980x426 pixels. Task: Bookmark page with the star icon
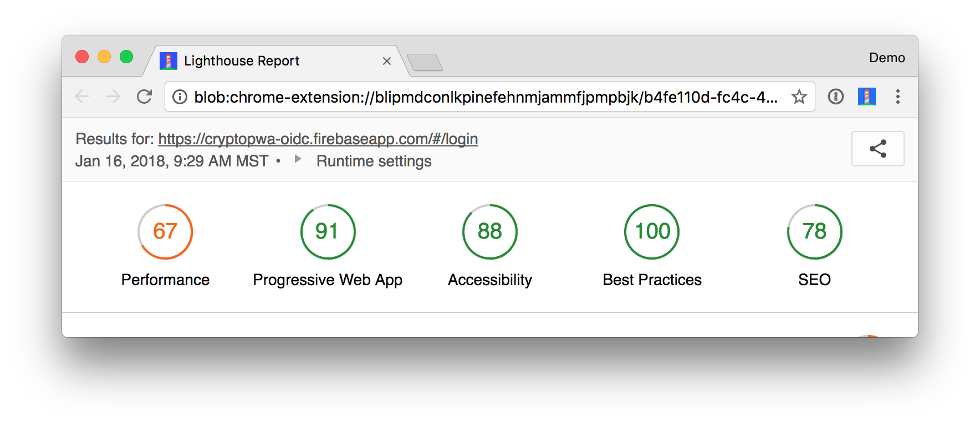(799, 97)
